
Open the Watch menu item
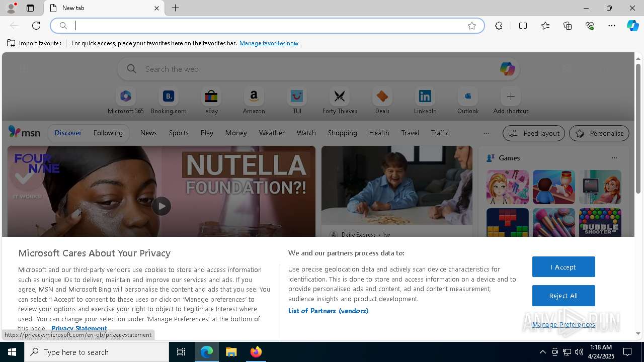tap(306, 133)
